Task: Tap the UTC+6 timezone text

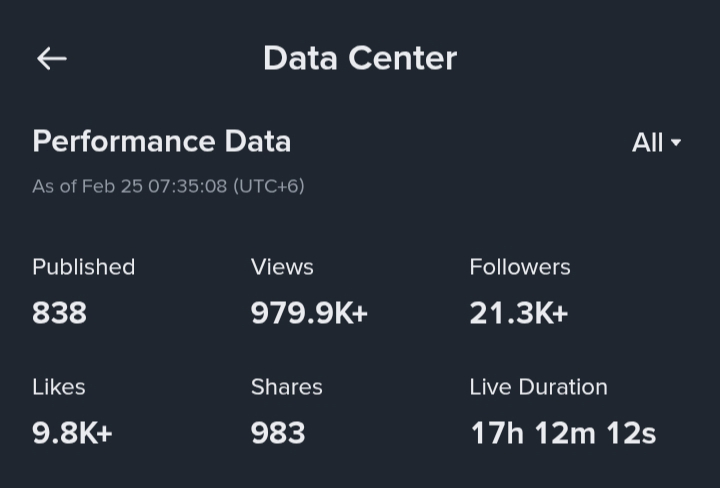Action: 268,186
